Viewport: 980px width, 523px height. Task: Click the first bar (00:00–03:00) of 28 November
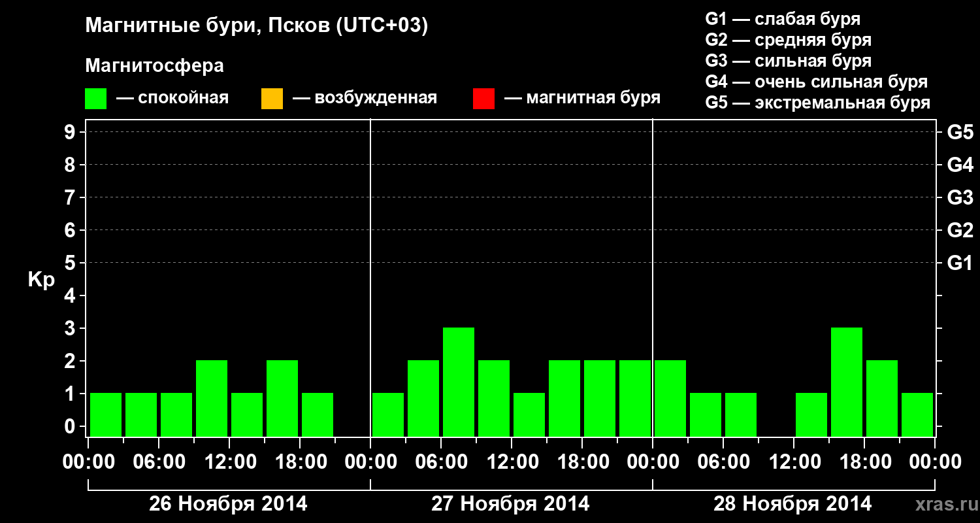point(670,398)
